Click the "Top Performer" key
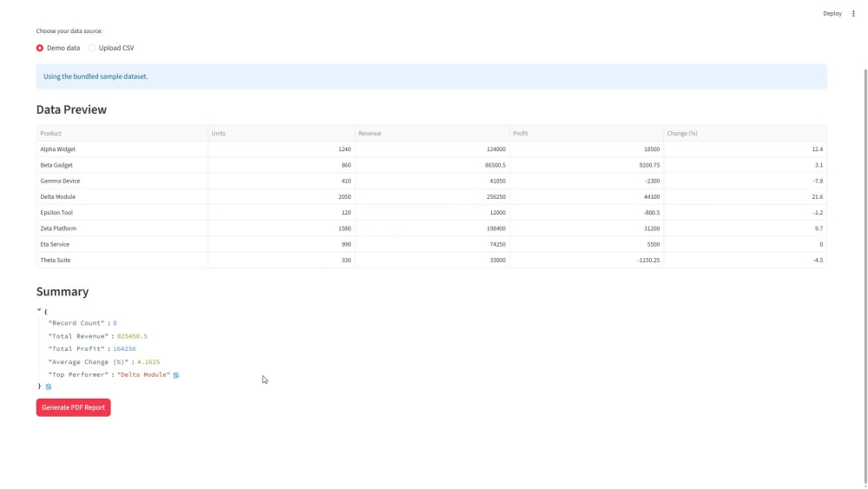868x489 pixels. pyautogui.click(x=78, y=375)
